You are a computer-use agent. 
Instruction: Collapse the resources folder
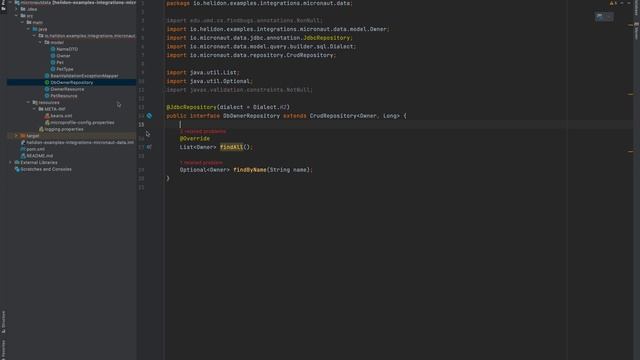tap(28, 102)
